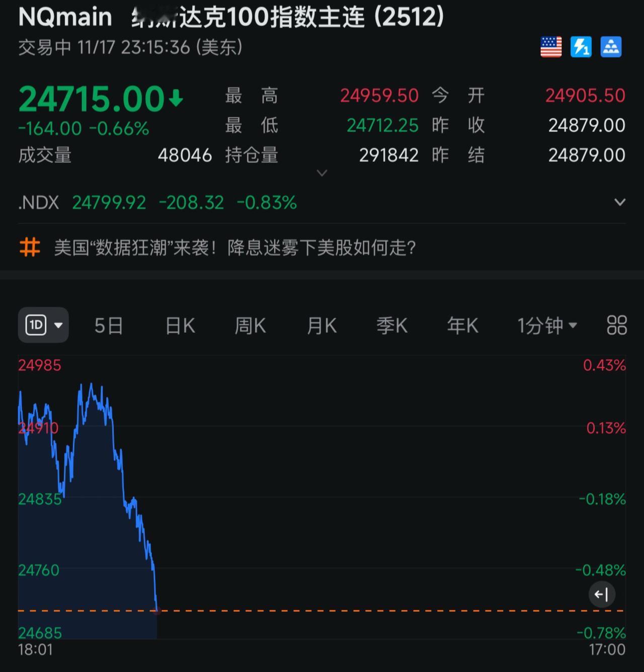Click the orange dashed previous-close line
The height and width of the screenshot is (672, 644).
click(322, 610)
